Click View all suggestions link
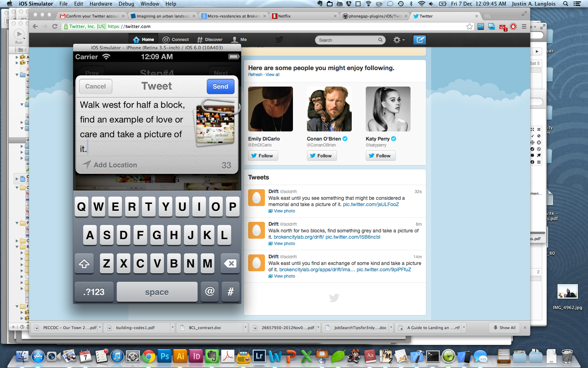Image resolution: width=588 pixels, height=368 pixels. (272, 75)
